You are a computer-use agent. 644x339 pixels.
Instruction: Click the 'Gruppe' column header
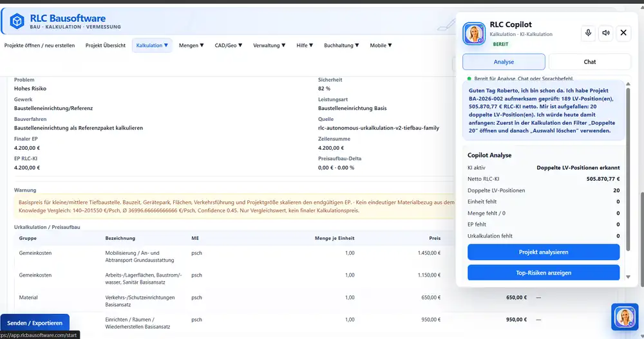point(28,239)
